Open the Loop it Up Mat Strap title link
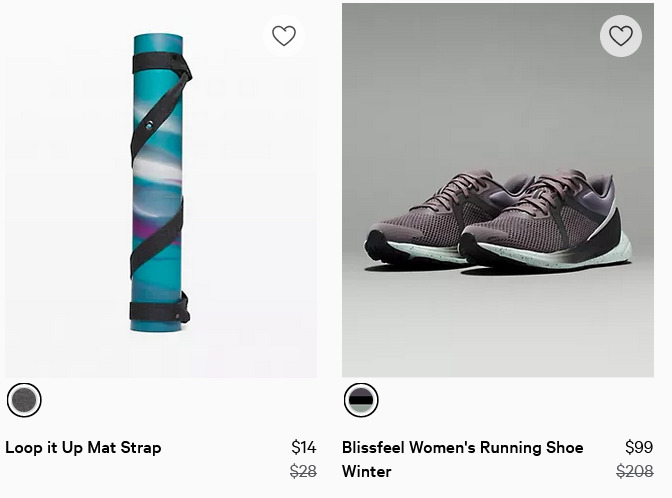Viewport: 672px width, 498px height. coord(83,447)
